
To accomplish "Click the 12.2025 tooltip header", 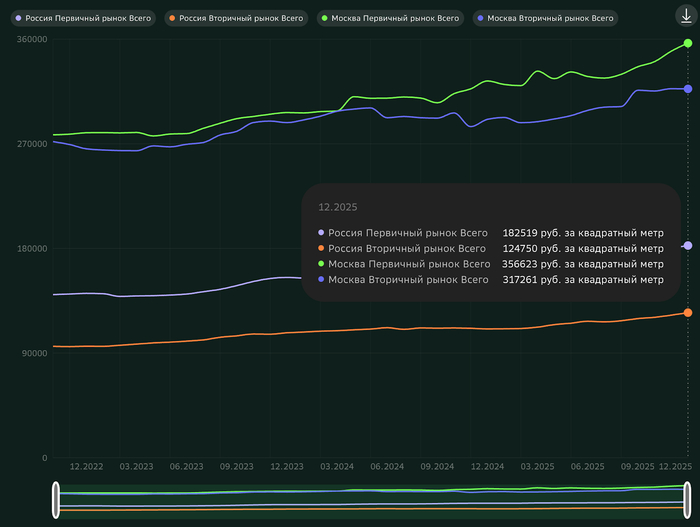I will coord(337,207).
